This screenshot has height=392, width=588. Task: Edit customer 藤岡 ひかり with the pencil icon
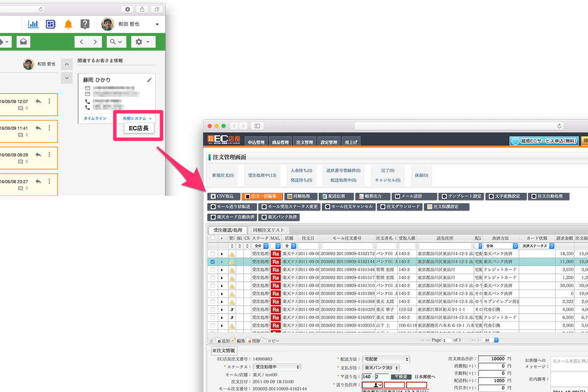point(149,80)
